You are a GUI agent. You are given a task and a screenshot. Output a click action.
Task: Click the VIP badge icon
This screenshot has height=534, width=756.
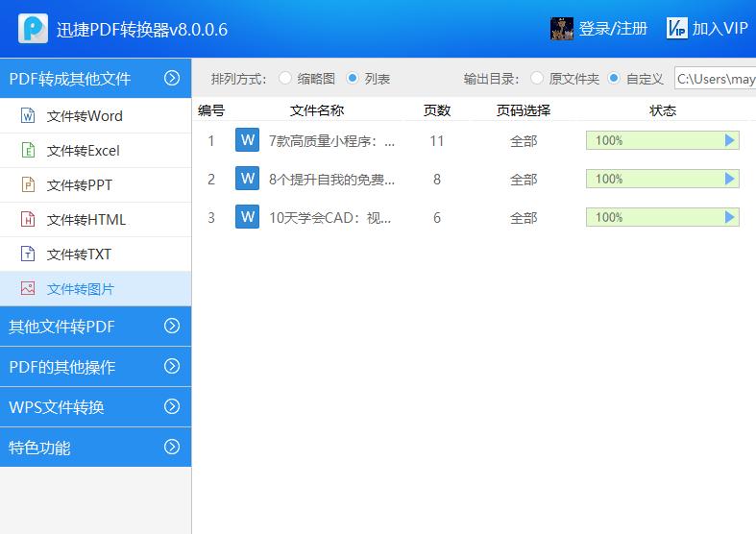677,28
